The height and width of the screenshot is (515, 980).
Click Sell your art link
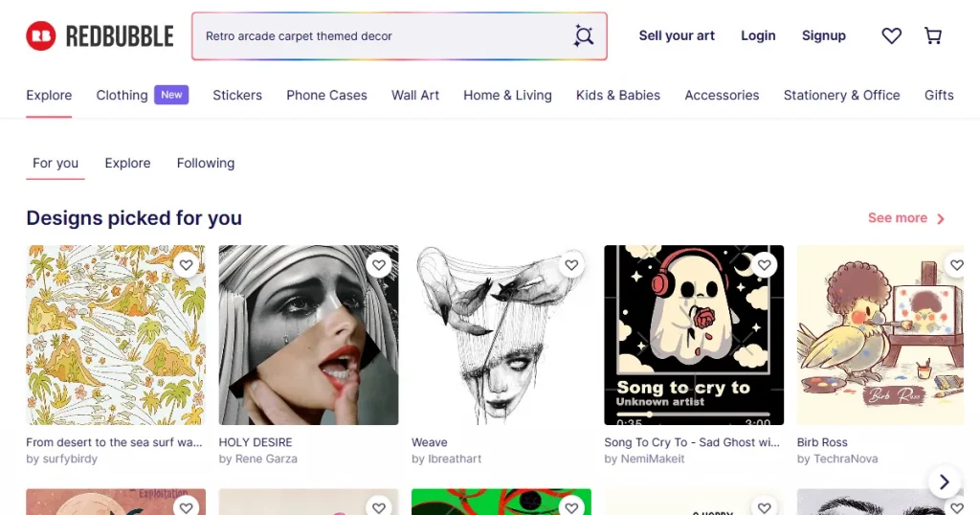[x=677, y=35]
